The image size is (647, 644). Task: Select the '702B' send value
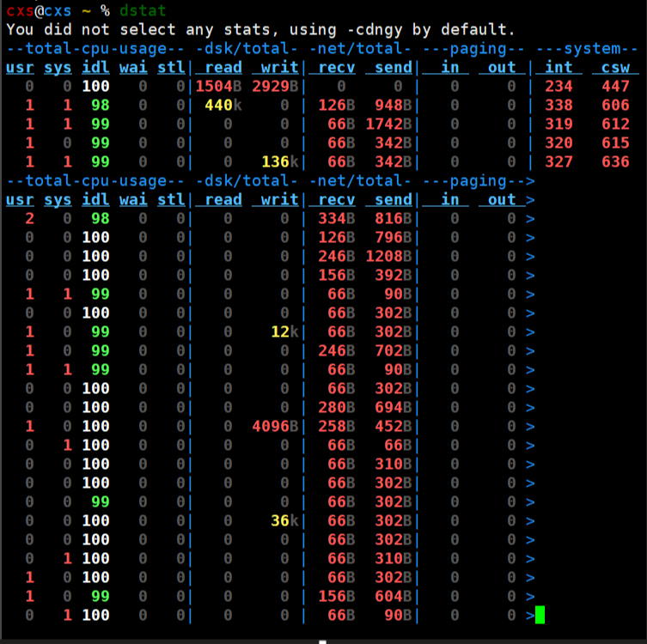[x=394, y=351]
